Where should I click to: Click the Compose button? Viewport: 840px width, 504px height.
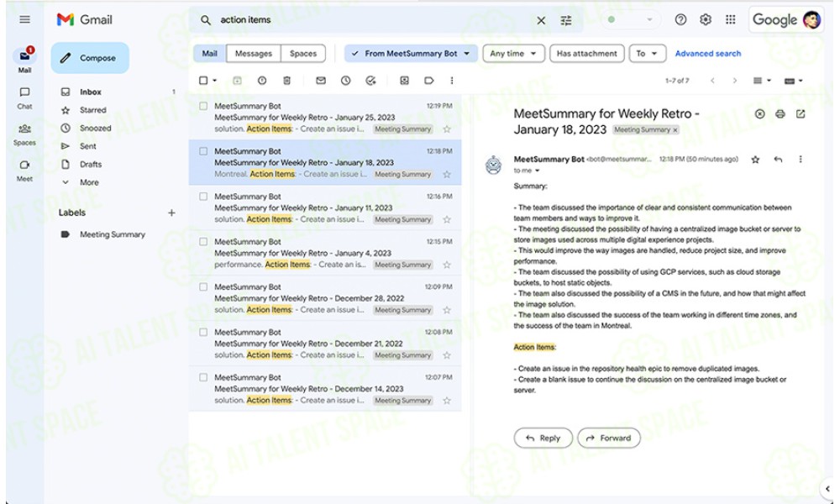(x=90, y=58)
